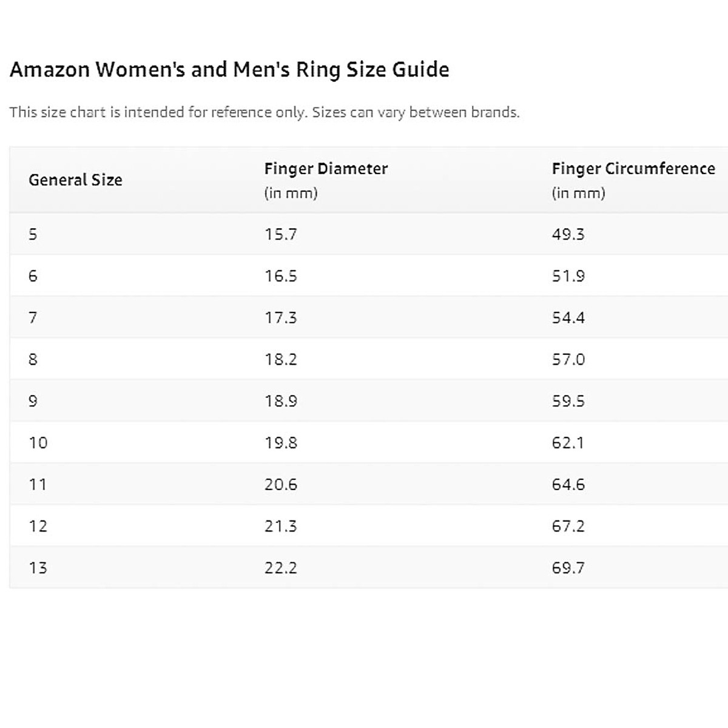Select the 54.4 circumference cell

568,318
